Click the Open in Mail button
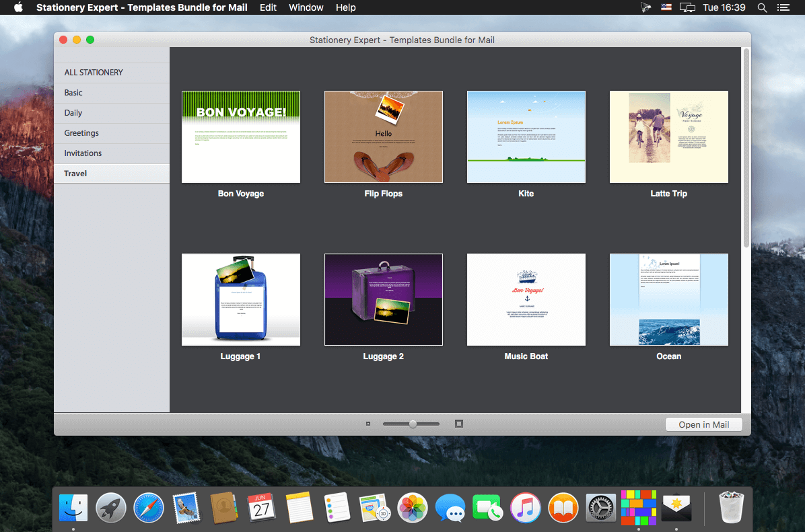The width and height of the screenshot is (805, 532). coord(704,424)
